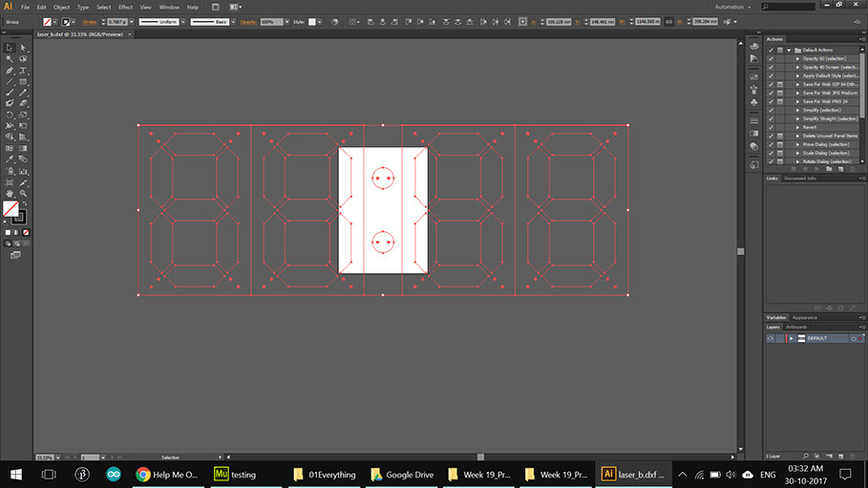This screenshot has height=488, width=868.
Task: Click the Style swatch in control bar
Action: point(312,22)
